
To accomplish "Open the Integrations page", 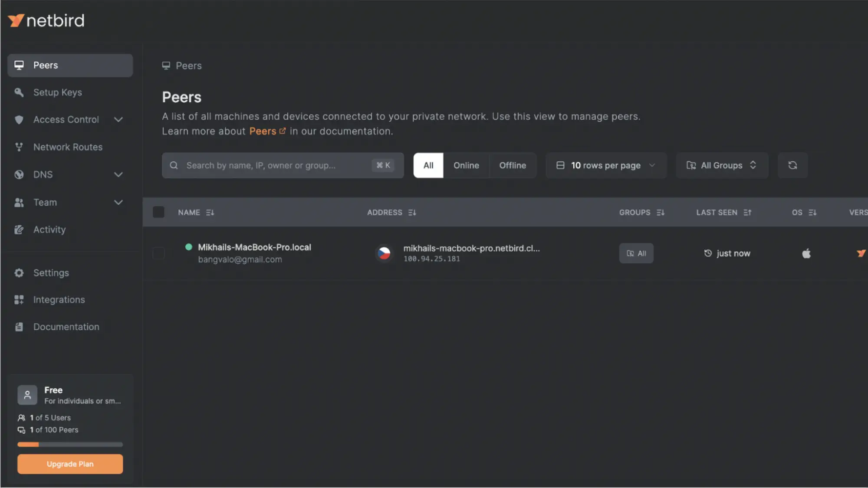I will (x=59, y=299).
